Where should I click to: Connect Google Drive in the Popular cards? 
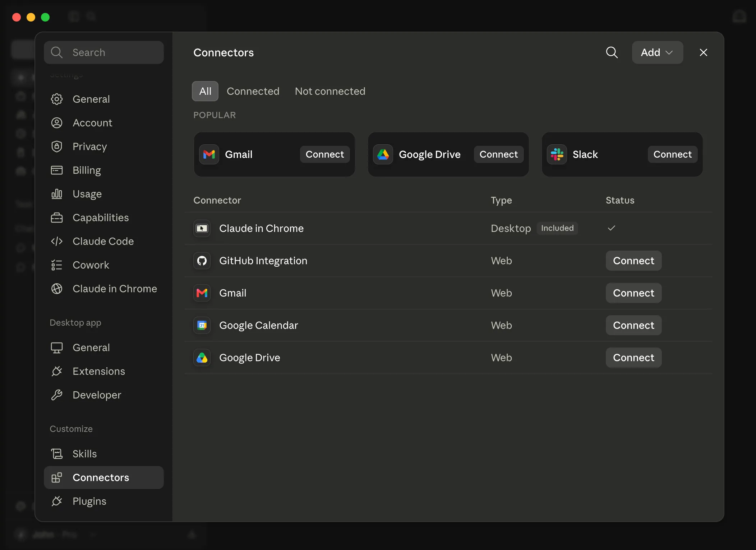(x=498, y=154)
